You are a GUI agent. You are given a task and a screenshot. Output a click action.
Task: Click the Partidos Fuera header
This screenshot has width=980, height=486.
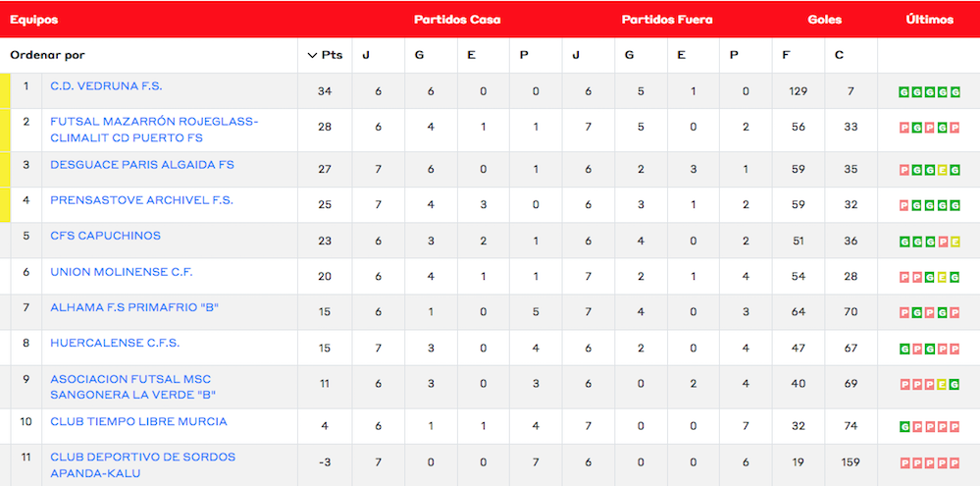click(667, 20)
